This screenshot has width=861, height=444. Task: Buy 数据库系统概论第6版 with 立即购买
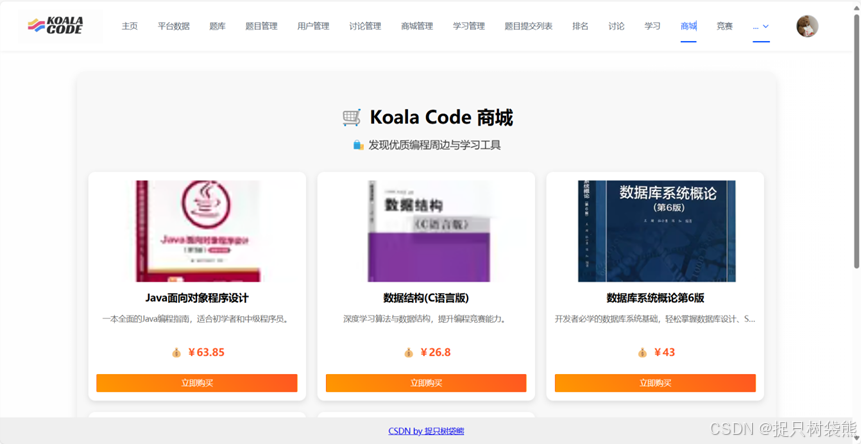coord(655,383)
